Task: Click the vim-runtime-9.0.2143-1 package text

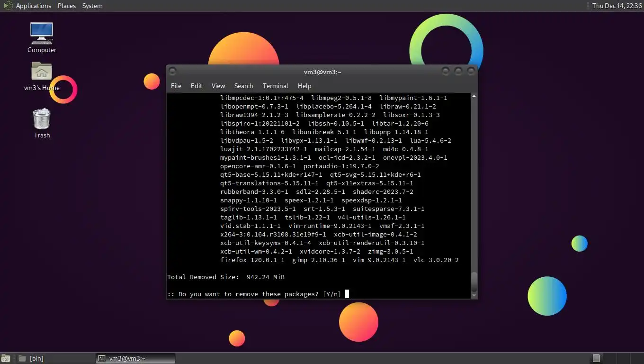Action: [330, 226]
